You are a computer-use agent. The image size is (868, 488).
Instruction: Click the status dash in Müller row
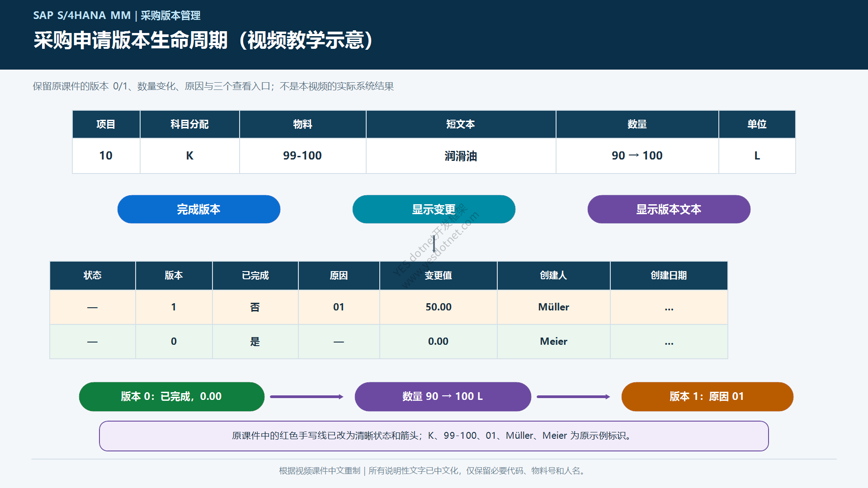coord(93,307)
